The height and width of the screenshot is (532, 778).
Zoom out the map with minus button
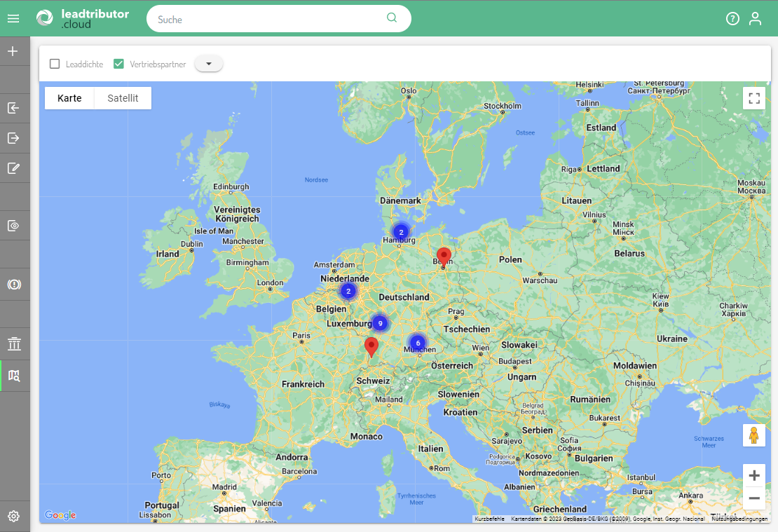(x=754, y=498)
